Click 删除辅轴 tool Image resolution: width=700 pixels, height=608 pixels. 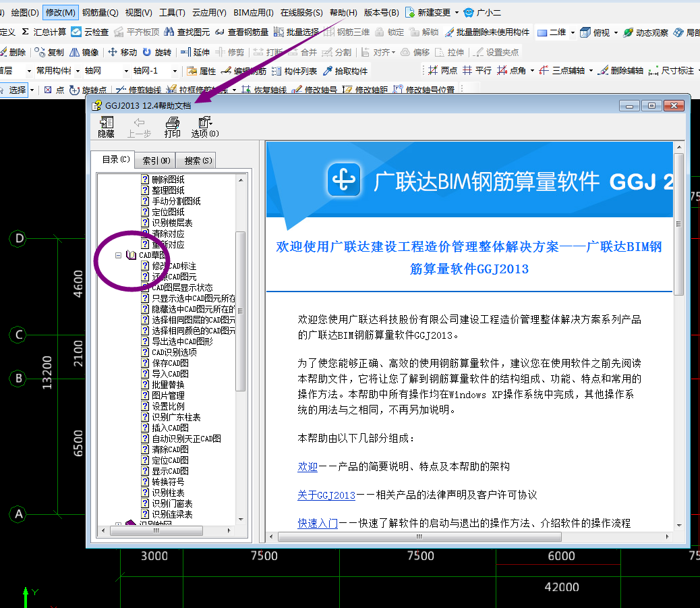point(621,70)
